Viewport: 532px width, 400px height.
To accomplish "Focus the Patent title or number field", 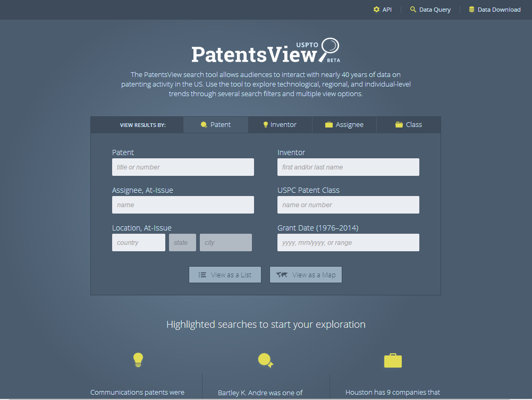I will point(183,167).
